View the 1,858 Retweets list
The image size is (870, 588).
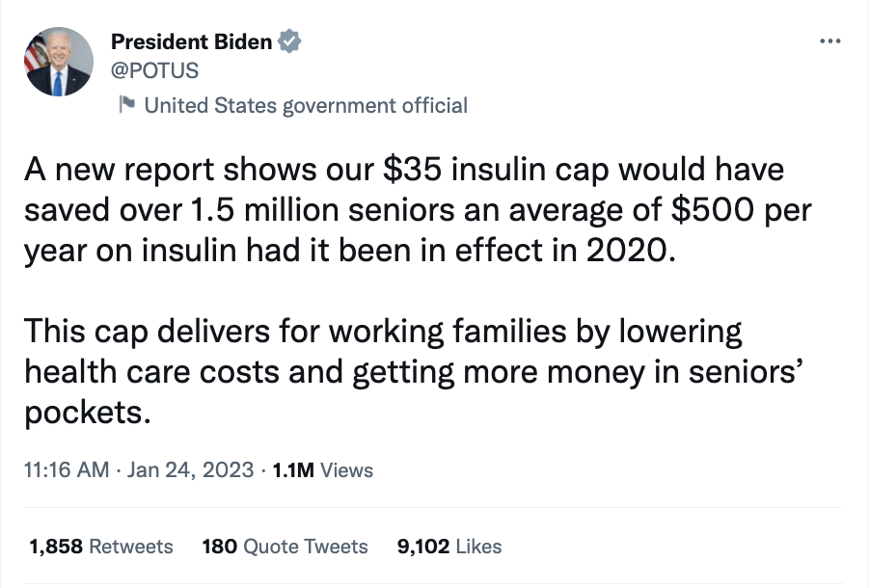tap(101, 547)
